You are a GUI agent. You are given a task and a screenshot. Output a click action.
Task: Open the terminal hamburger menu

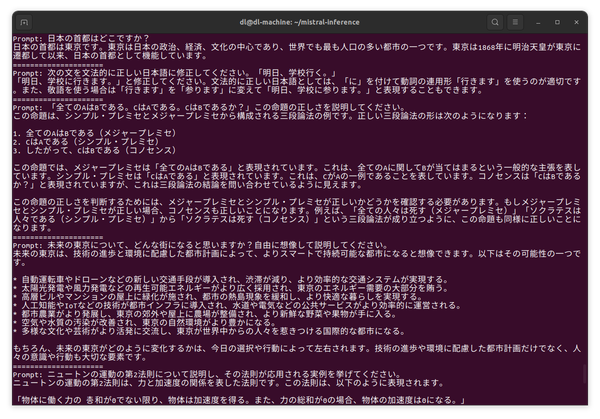click(x=515, y=22)
